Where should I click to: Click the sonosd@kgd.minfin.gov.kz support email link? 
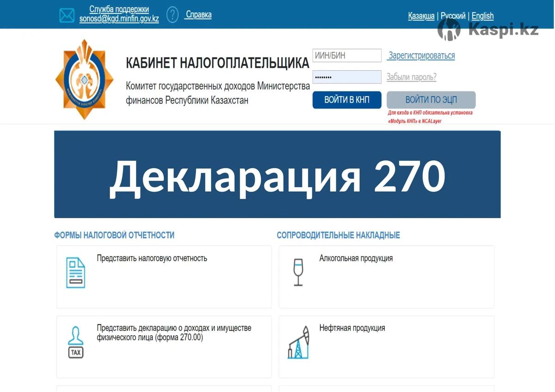pos(119,20)
